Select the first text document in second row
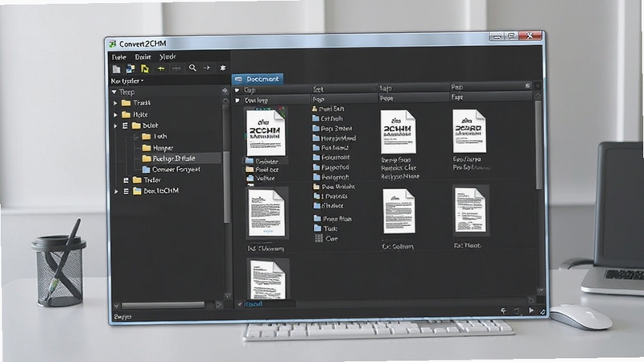The image size is (644, 362). pyautogui.click(x=266, y=212)
